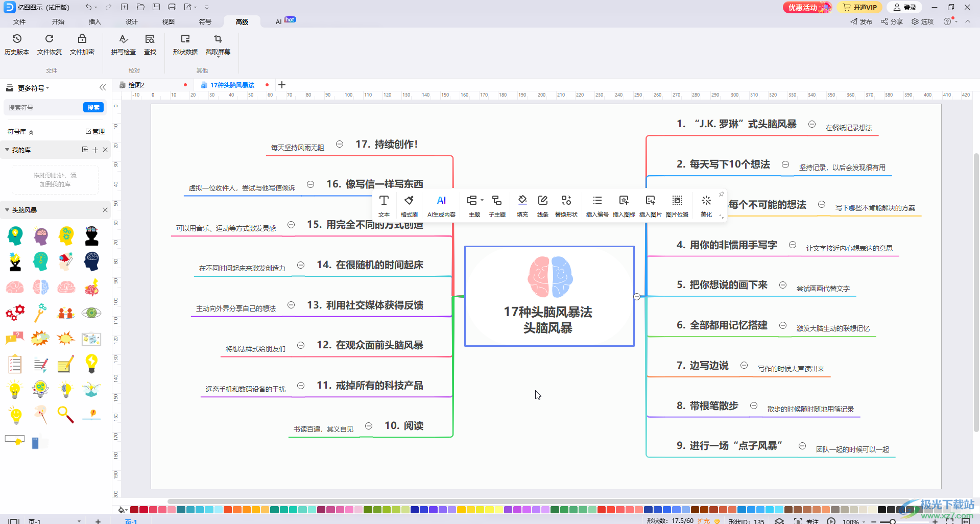Click AI生成内容 in floating toolbar
The image size is (980, 524).
(x=441, y=206)
